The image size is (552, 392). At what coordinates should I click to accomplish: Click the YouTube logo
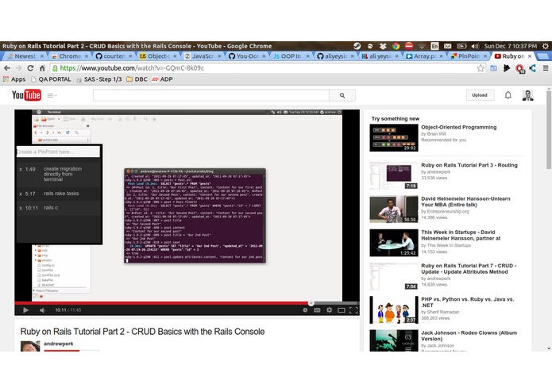pyautogui.click(x=26, y=95)
